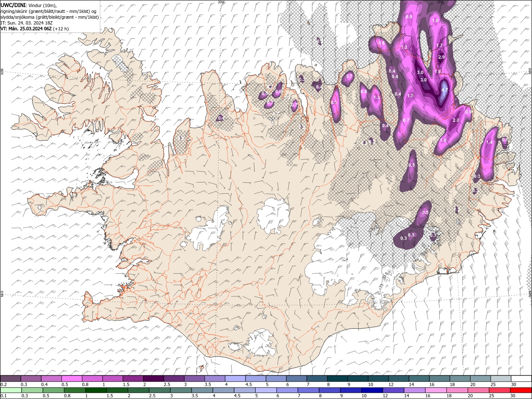Click the 'UWC/DINI' title text

[12, 5]
